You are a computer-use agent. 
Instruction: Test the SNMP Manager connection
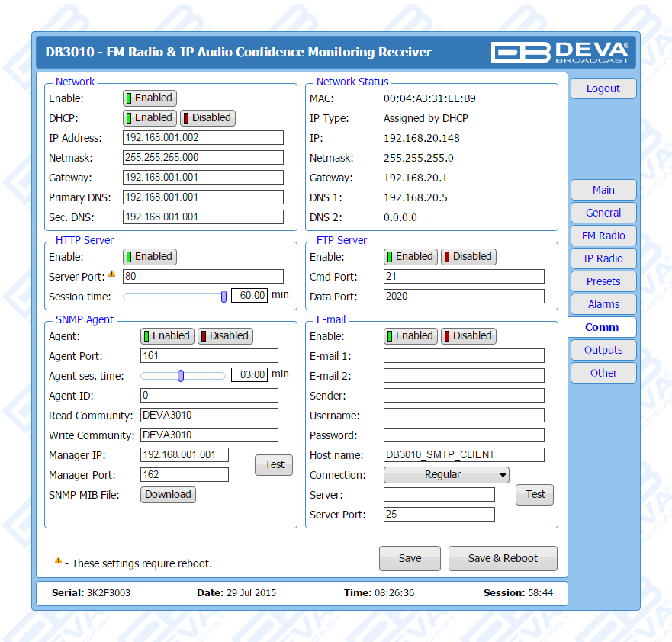274,465
